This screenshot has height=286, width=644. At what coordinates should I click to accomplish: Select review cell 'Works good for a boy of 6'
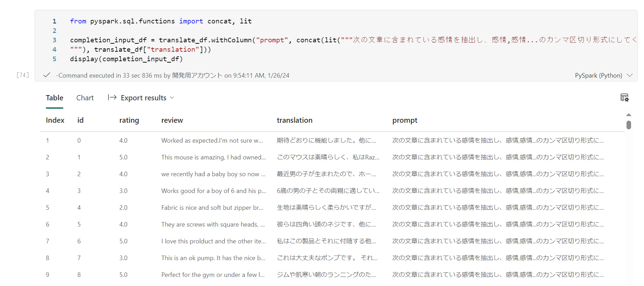213,191
